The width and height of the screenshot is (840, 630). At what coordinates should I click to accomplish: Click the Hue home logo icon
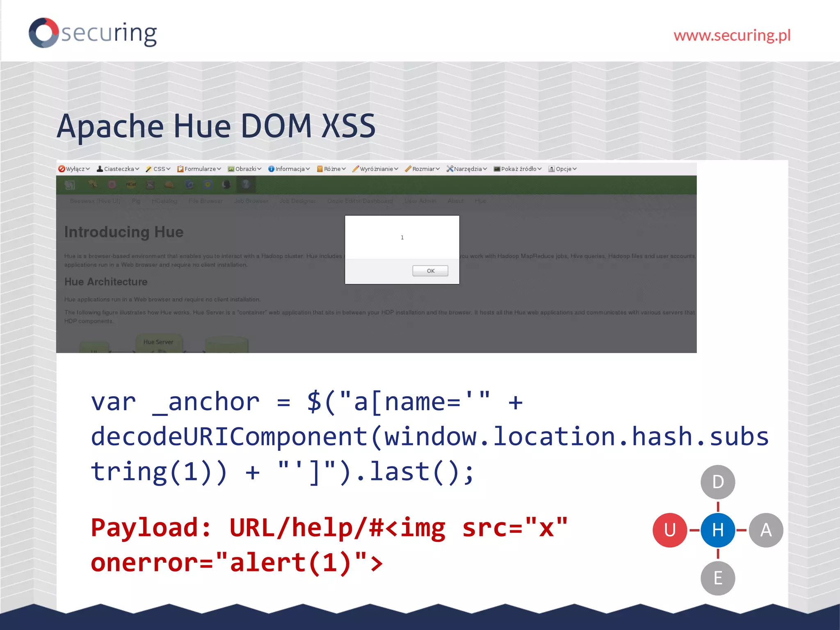[70, 185]
